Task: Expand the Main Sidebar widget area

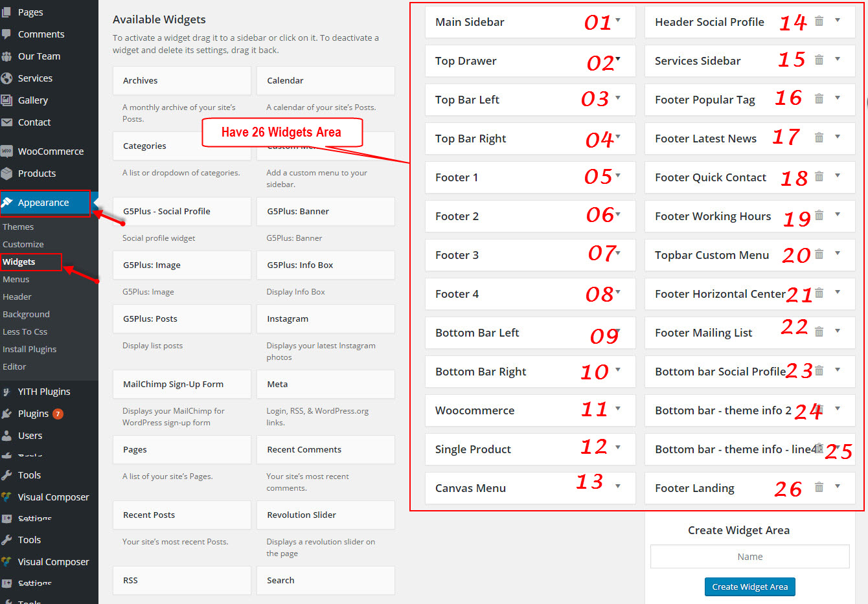Action: click(618, 20)
